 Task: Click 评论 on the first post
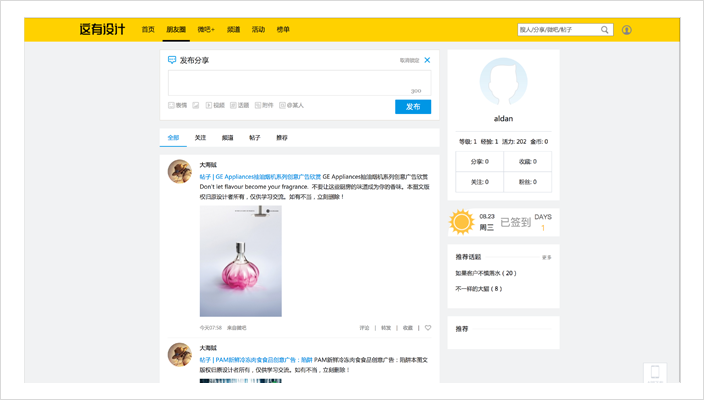[x=364, y=328]
